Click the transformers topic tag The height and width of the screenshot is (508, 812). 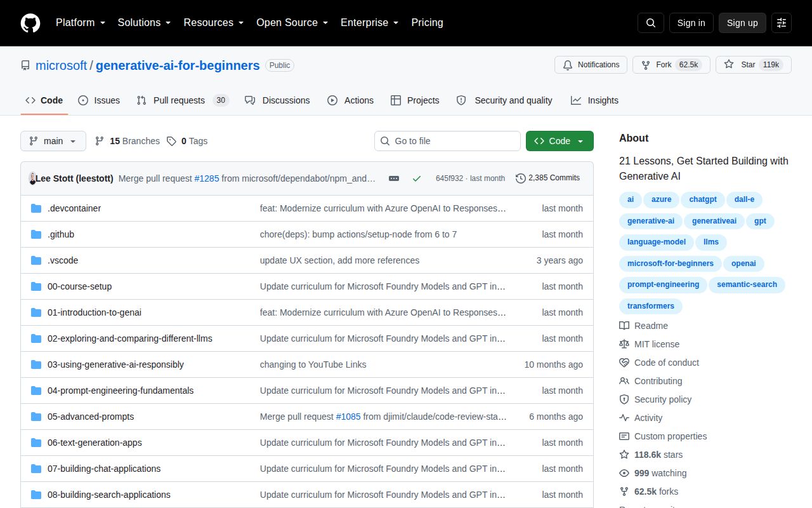(651, 306)
